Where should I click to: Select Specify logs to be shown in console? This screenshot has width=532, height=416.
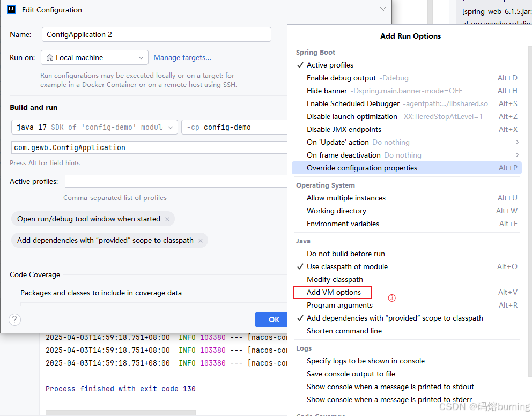coord(407,361)
